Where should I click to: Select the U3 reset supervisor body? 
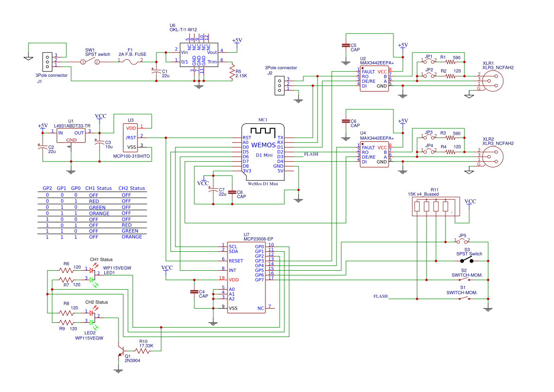tap(130, 138)
